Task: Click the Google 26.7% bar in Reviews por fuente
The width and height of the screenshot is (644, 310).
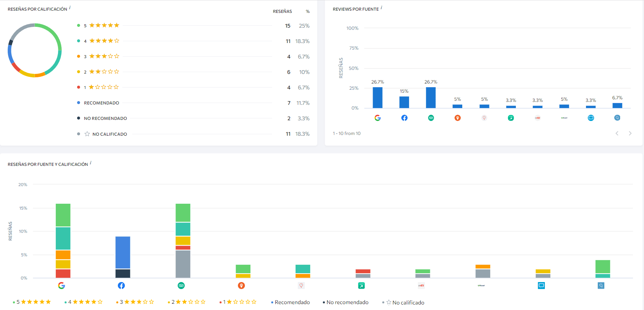Action: (x=377, y=97)
